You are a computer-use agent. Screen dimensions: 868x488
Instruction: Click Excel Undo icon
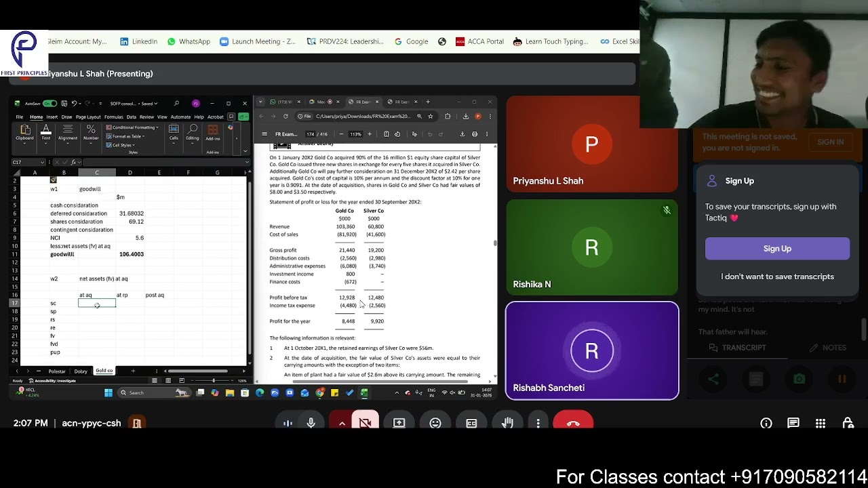pyautogui.click(x=74, y=104)
